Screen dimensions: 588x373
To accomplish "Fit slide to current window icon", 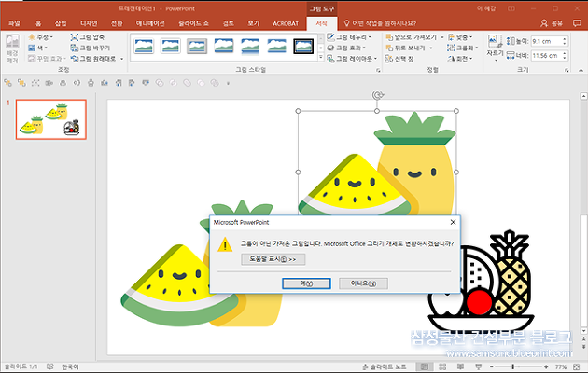I will click(x=577, y=367).
